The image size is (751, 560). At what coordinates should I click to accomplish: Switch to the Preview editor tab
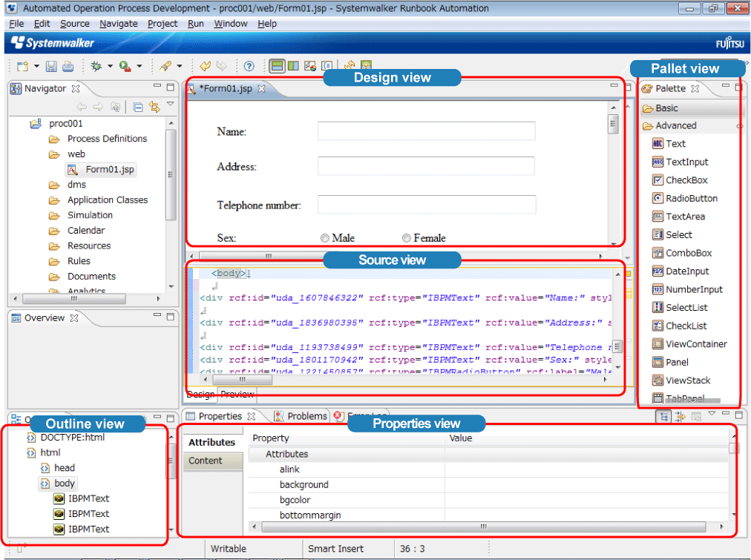pos(237,394)
